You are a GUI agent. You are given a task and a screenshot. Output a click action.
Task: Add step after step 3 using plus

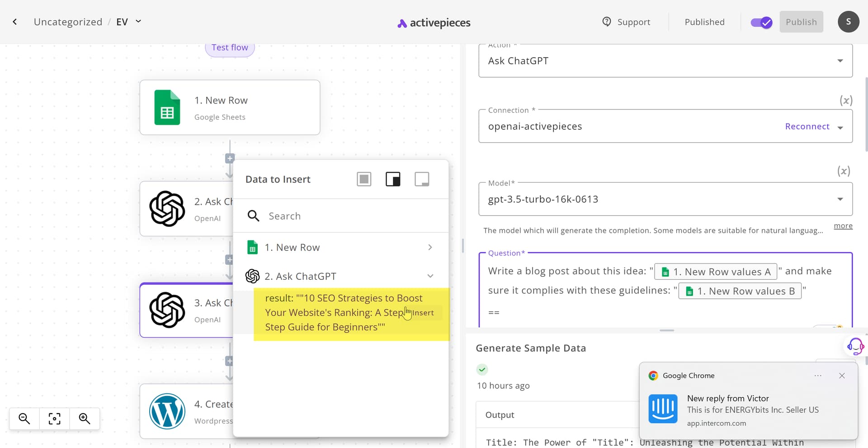tap(229, 361)
